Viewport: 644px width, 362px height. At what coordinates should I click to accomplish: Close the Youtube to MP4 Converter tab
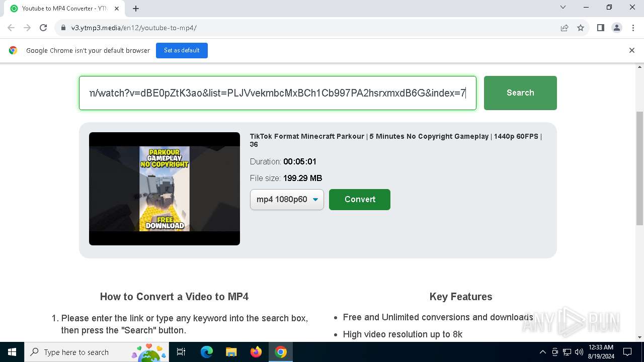117,9
